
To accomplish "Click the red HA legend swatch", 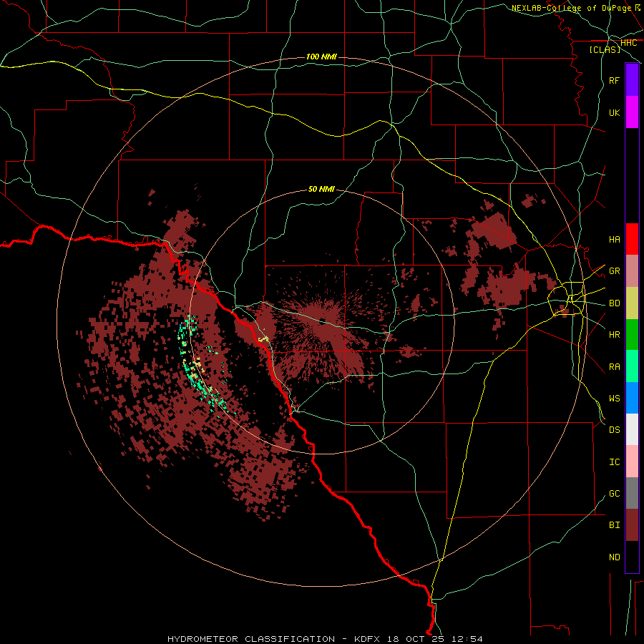I will click(x=632, y=239).
